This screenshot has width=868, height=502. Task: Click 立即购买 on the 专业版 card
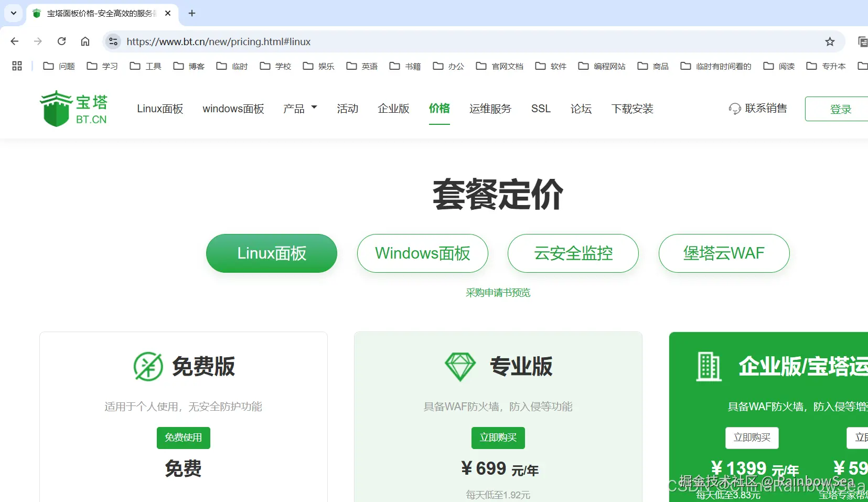[x=497, y=437]
